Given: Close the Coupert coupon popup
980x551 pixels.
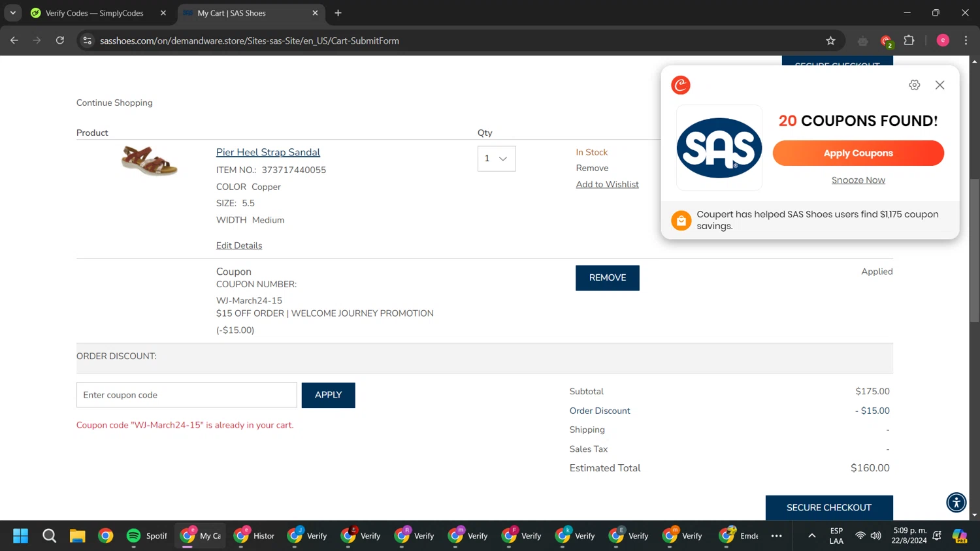Looking at the screenshot, I should [939, 85].
